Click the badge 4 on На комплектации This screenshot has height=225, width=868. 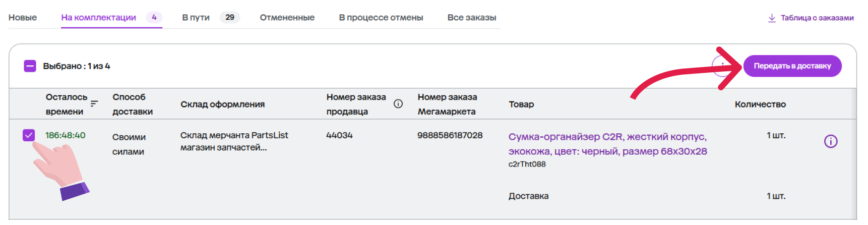(154, 17)
